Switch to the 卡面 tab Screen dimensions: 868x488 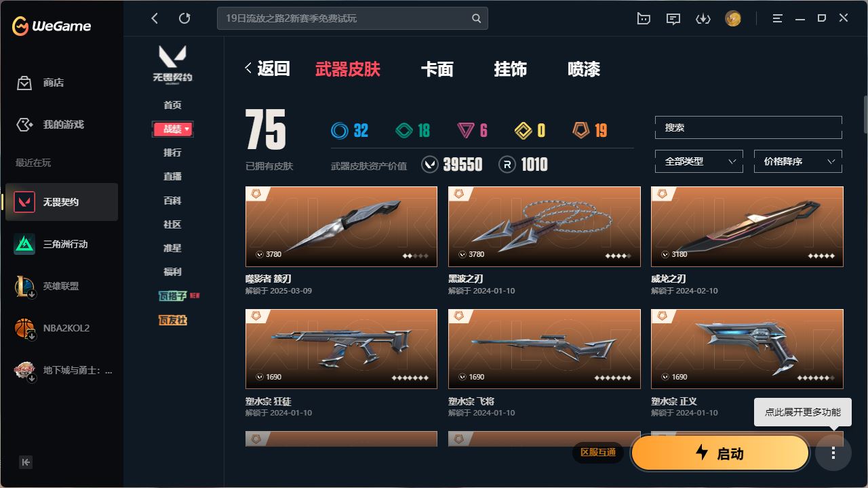click(437, 69)
